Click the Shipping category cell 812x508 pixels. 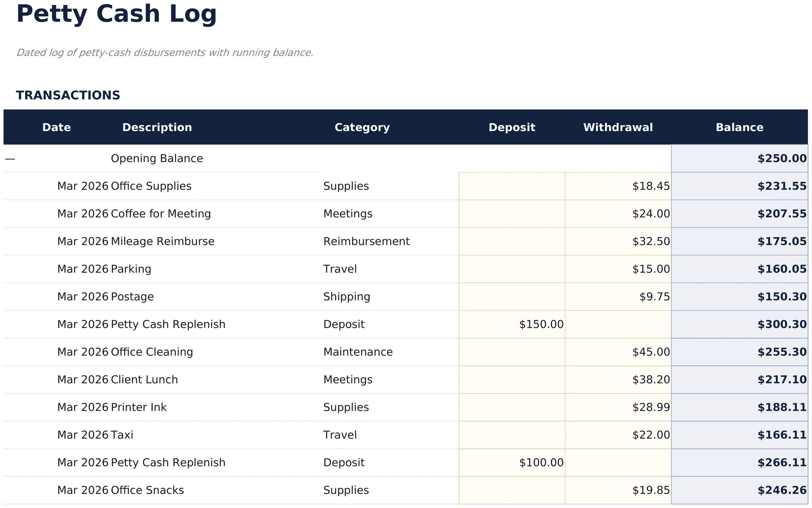coord(391,297)
